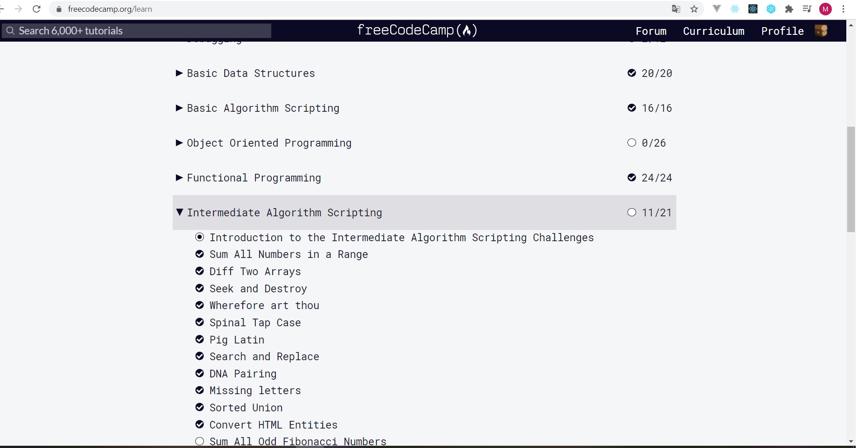Open the Curriculum nav item
This screenshot has width=868, height=448.
coord(713,31)
